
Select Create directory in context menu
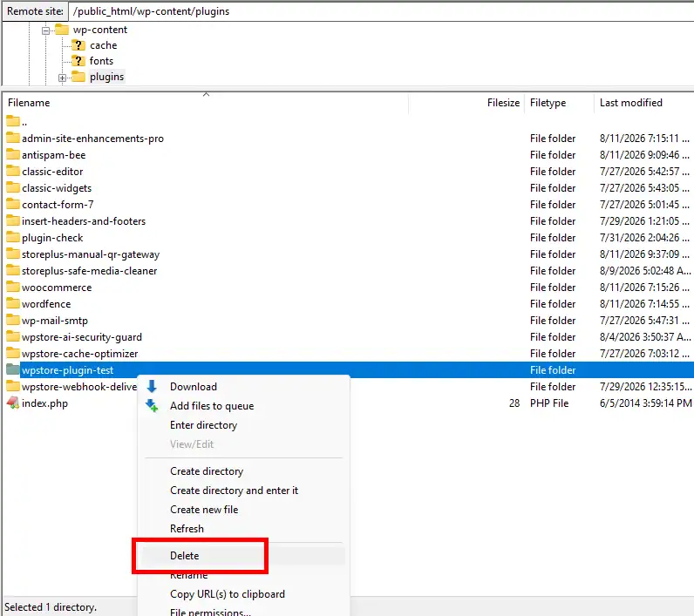207,471
